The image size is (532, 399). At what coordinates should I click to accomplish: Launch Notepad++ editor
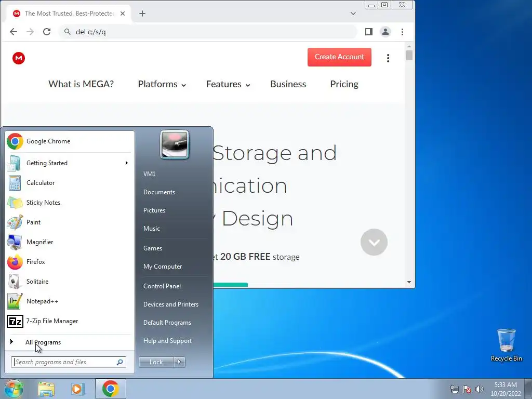[x=69, y=301]
